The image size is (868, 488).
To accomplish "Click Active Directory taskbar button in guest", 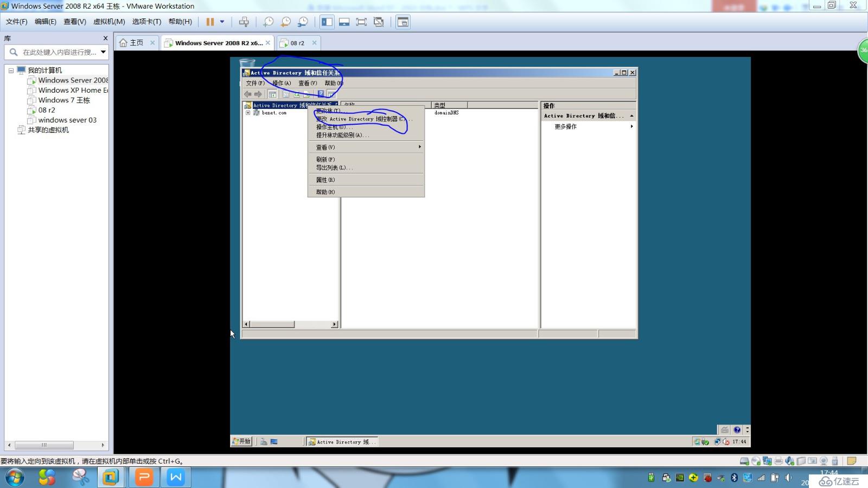I will pyautogui.click(x=342, y=442).
